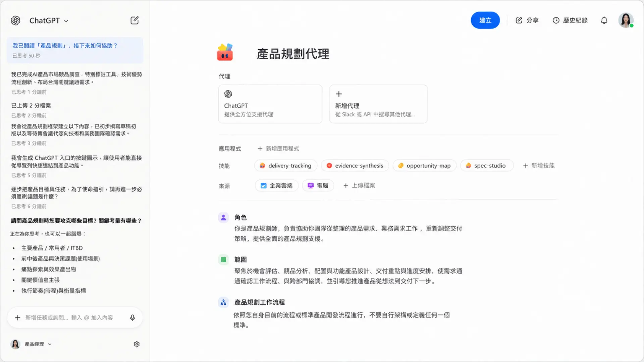The width and height of the screenshot is (644, 362).
Task: Click 已思考 50 秒 status text
Action: (26, 56)
